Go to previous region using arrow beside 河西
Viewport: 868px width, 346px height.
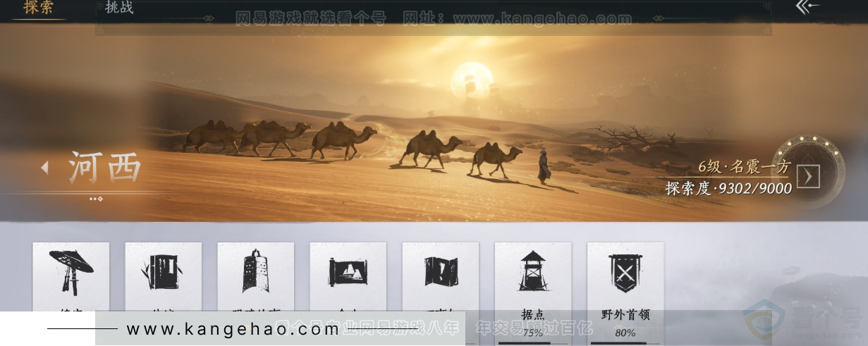click(44, 168)
